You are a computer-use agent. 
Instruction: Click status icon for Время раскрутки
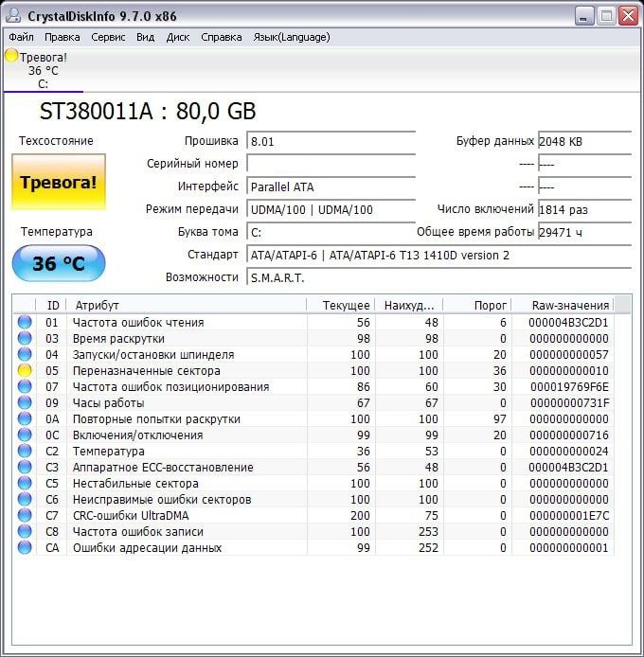coord(25,338)
